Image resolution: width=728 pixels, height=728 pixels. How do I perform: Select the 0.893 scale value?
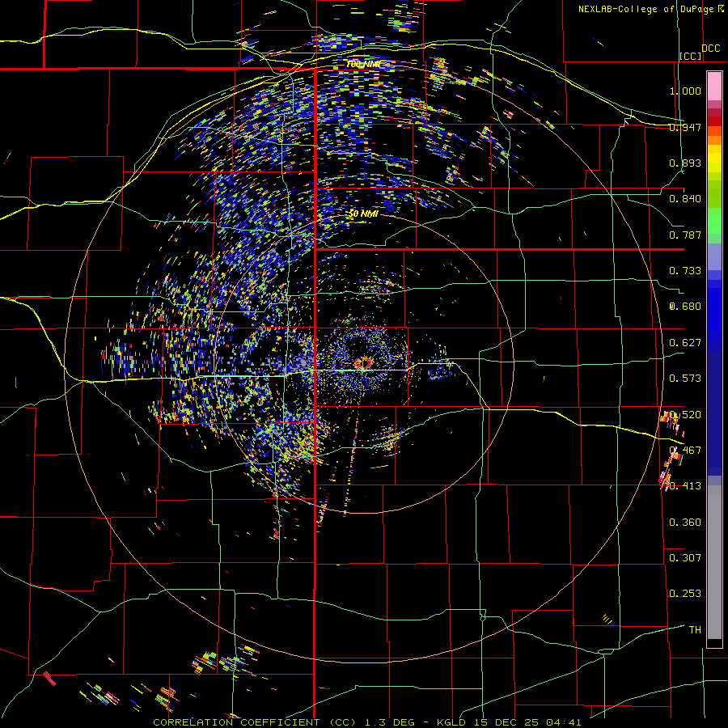pos(685,163)
